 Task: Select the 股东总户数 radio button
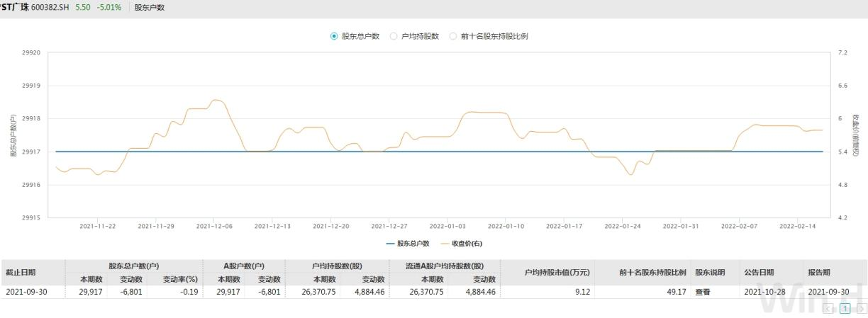click(x=334, y=36)
